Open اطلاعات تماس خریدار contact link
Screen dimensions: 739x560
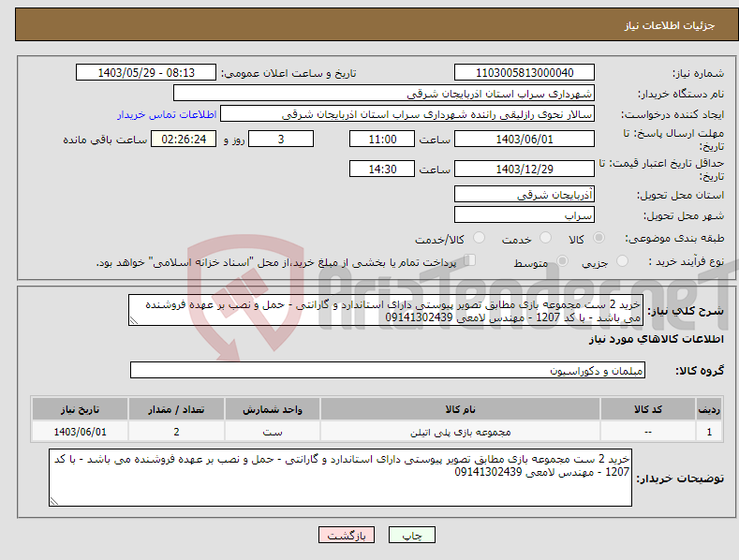click(167, 114)
